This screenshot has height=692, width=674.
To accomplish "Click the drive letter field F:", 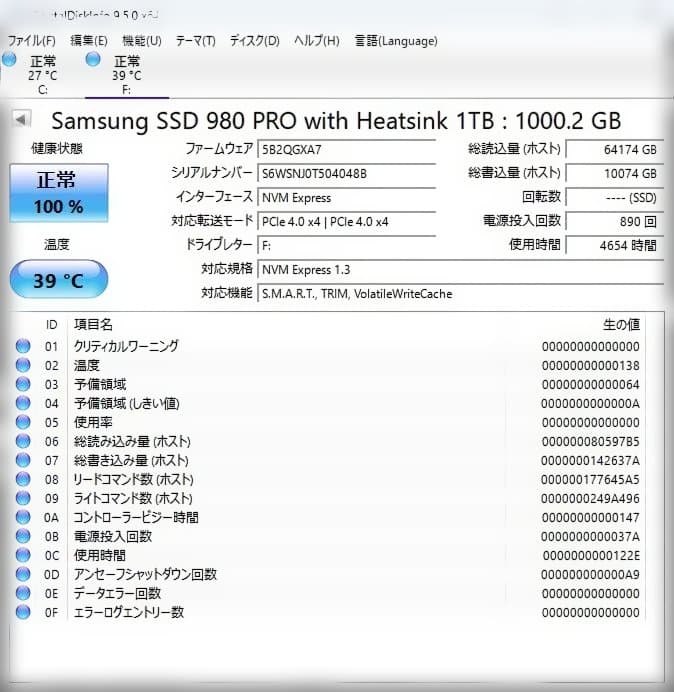I will point(346,245).
